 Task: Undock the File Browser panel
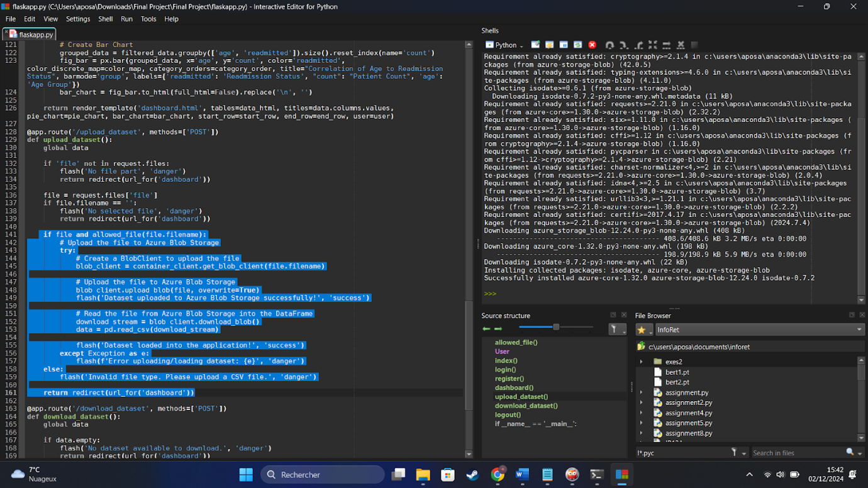click(852, 315)
